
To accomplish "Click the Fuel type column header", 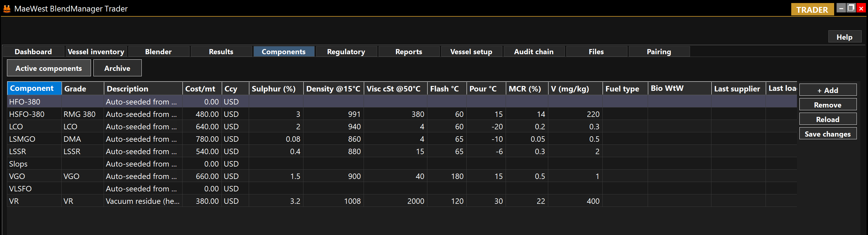I will click(x=625, y=88).
